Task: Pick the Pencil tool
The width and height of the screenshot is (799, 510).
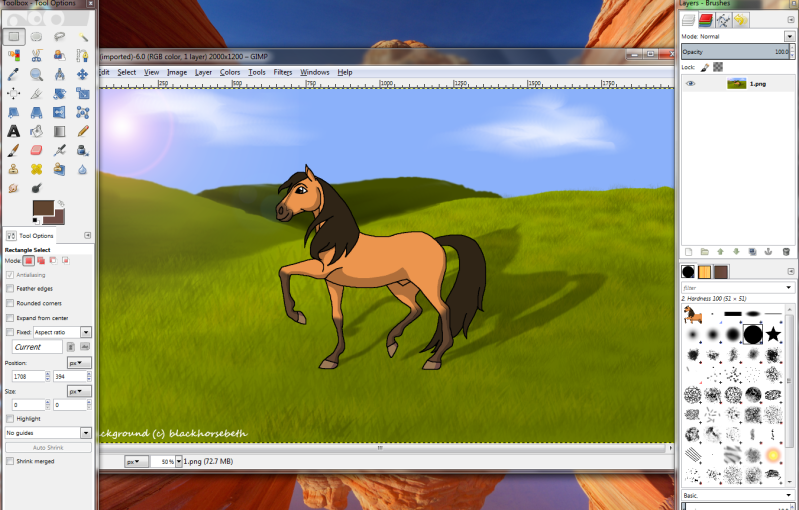Action: 83,131
